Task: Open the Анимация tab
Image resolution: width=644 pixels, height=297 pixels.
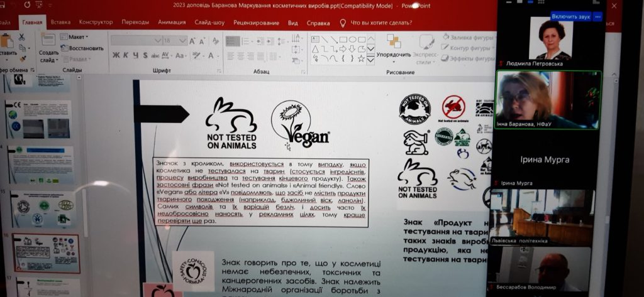Action: (172, 22)
